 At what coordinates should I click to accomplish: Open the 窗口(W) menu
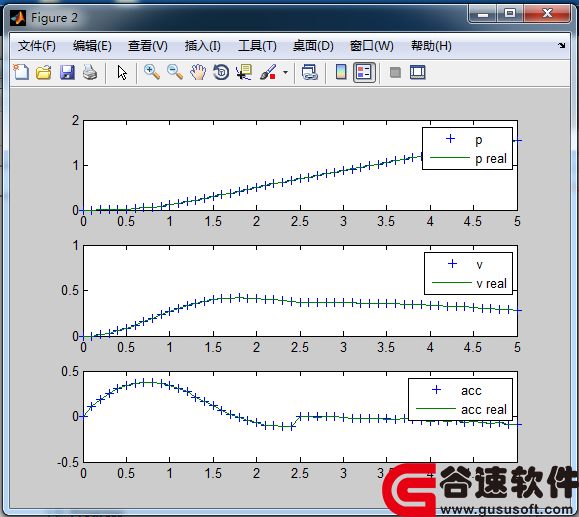[371, 46]
